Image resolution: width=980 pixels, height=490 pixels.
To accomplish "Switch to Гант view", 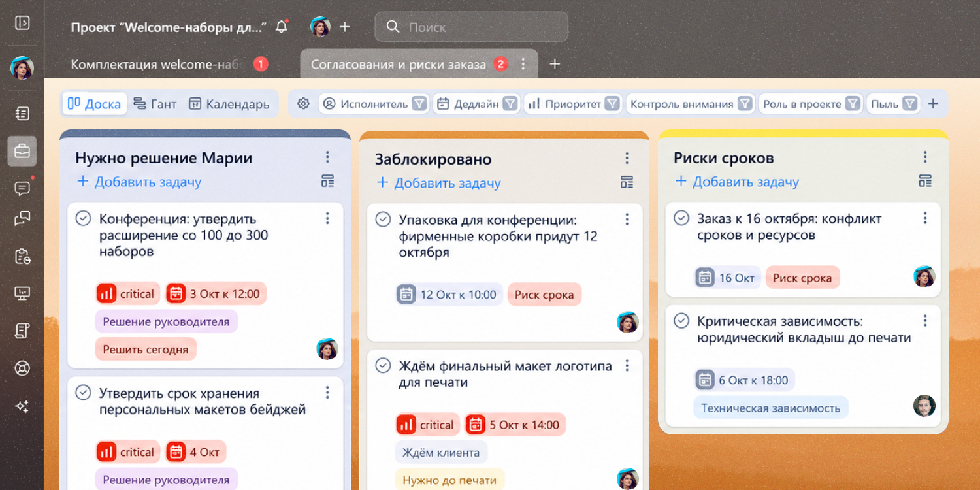I will (x=155, y=104).
